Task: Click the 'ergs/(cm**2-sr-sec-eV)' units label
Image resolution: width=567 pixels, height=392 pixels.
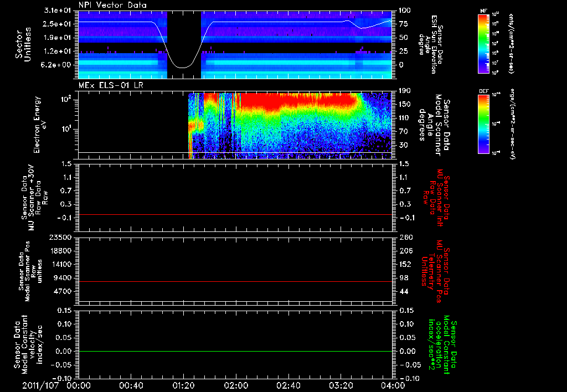Action: click(512, 123)
